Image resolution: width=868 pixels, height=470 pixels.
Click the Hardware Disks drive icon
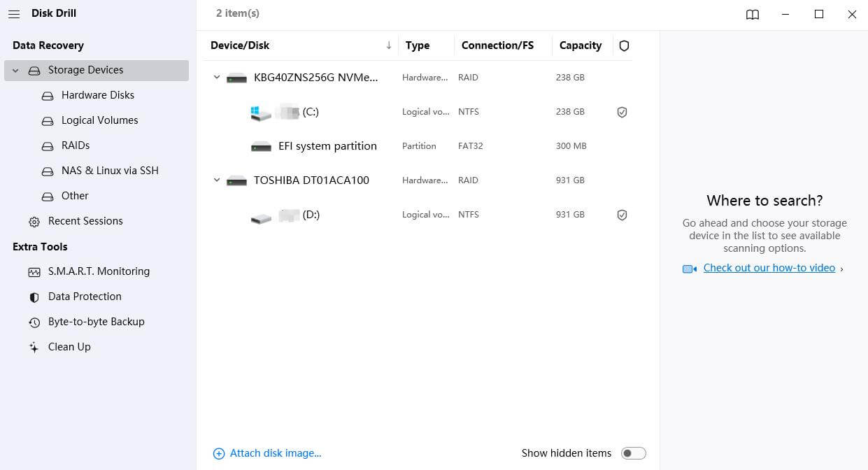(x=48, y=96)
